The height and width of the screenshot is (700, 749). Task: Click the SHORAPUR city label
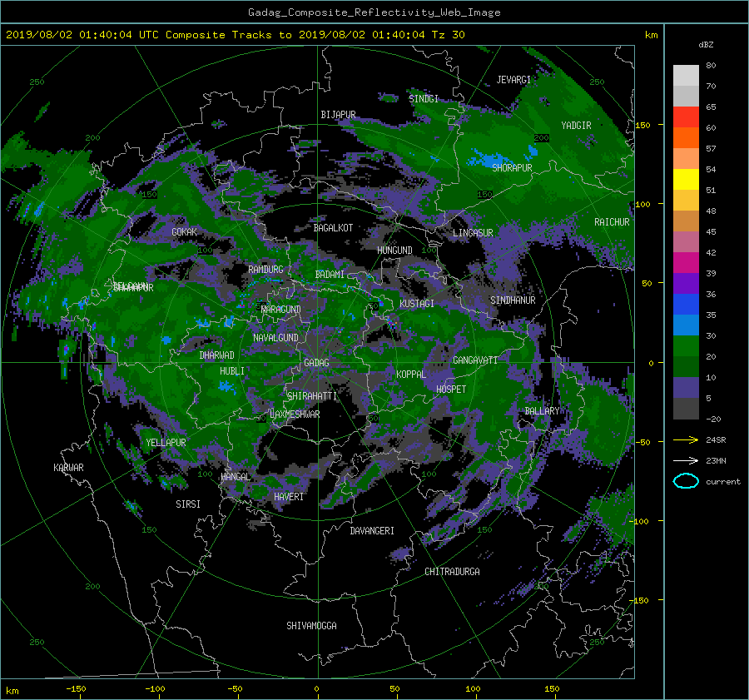pyautogui.click(x=512, y=168)
